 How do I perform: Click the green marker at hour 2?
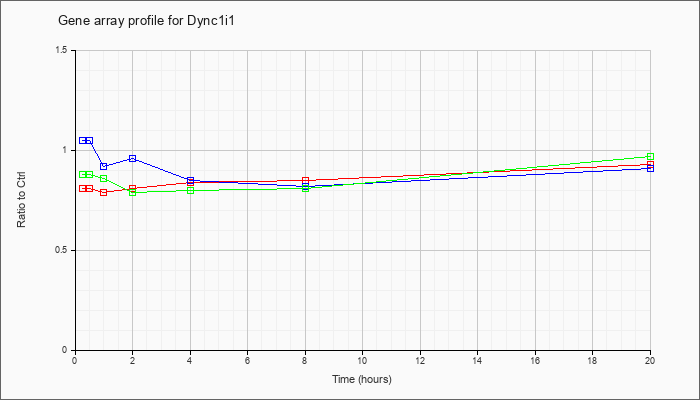point(133,192)
